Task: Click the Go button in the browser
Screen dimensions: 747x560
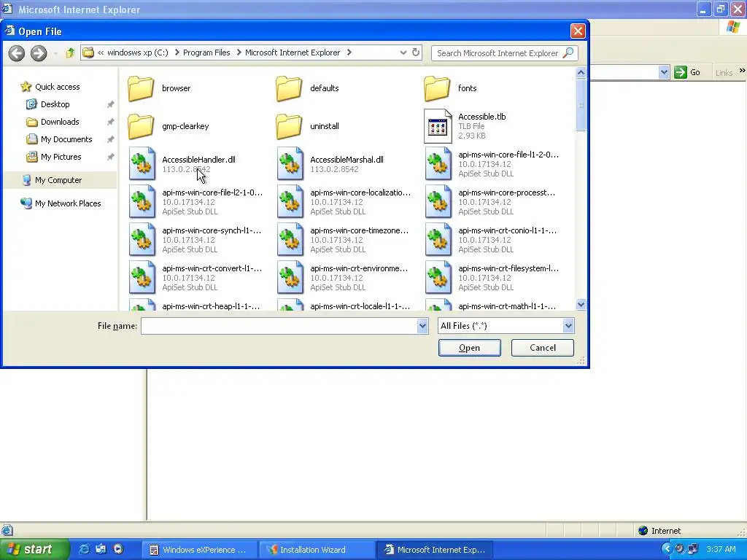Action: click(x=687, y=72)
